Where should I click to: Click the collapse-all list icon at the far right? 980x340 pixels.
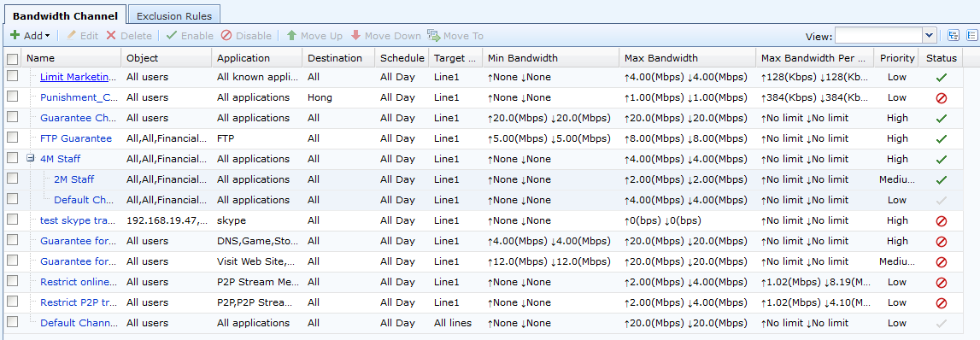pos(972,36)
